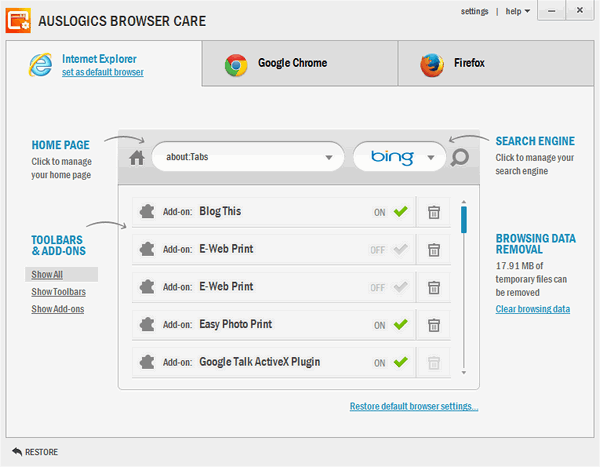600x467 pixels.
Task: Toggle Easy Photo Print add-on ON checkmark
Action: 401,324
